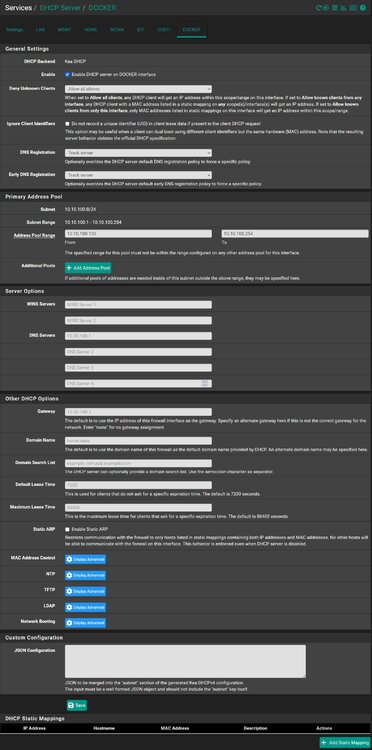372x750 pixels.
Task: Click the WINS Server 2 field
Action: tap(138, 320)
